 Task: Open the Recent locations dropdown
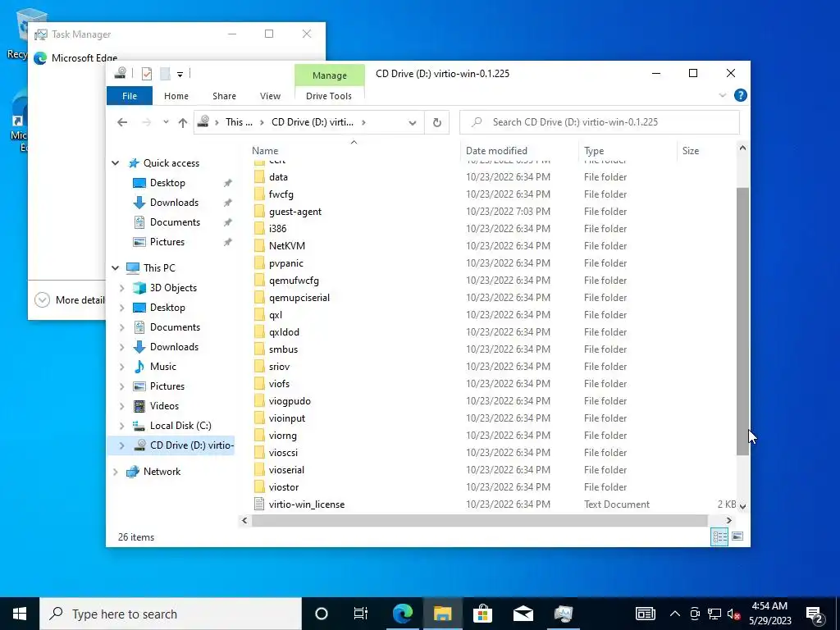click(x=166, y=122)
